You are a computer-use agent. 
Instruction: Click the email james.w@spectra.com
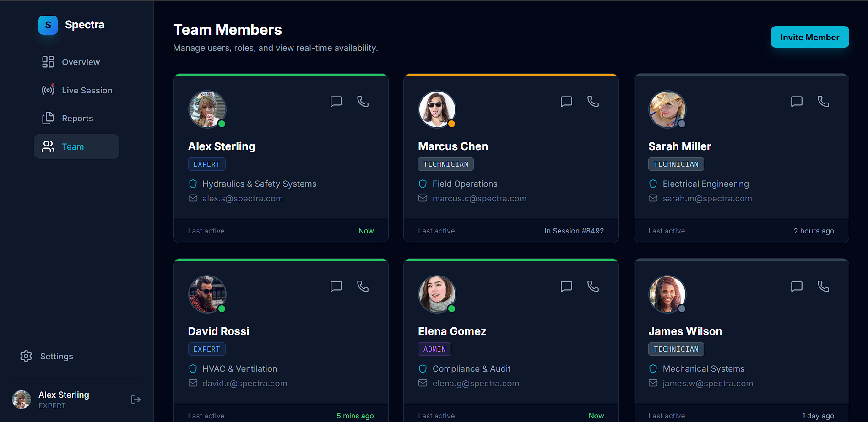(708, 384)
